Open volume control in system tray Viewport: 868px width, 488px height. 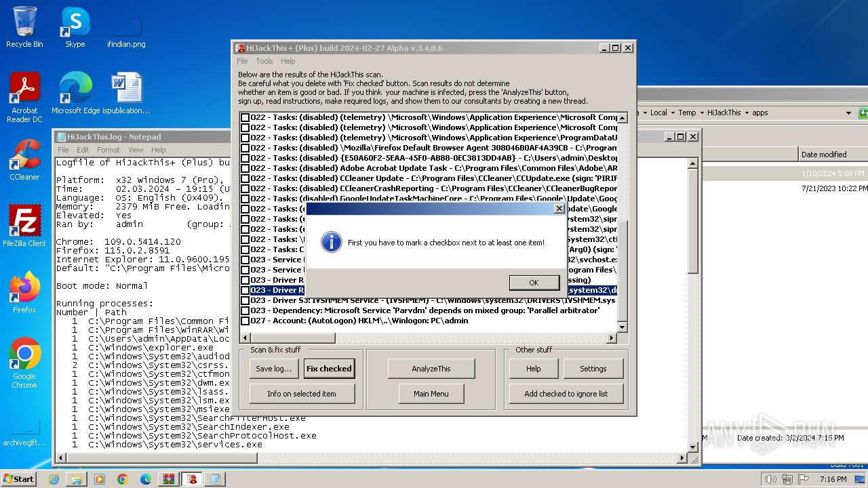pyautogui.click(x=771, y=479)
